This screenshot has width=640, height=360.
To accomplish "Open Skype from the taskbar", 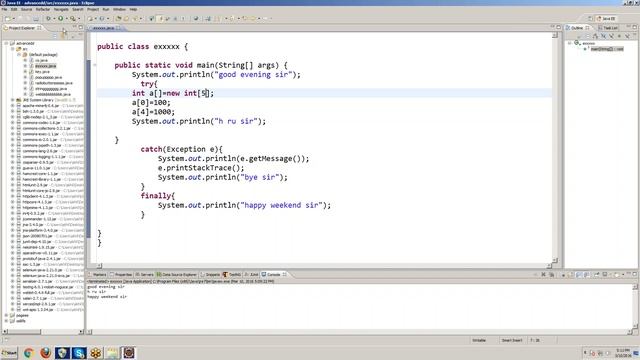I will pyautogui.click(x=79, y=353).
